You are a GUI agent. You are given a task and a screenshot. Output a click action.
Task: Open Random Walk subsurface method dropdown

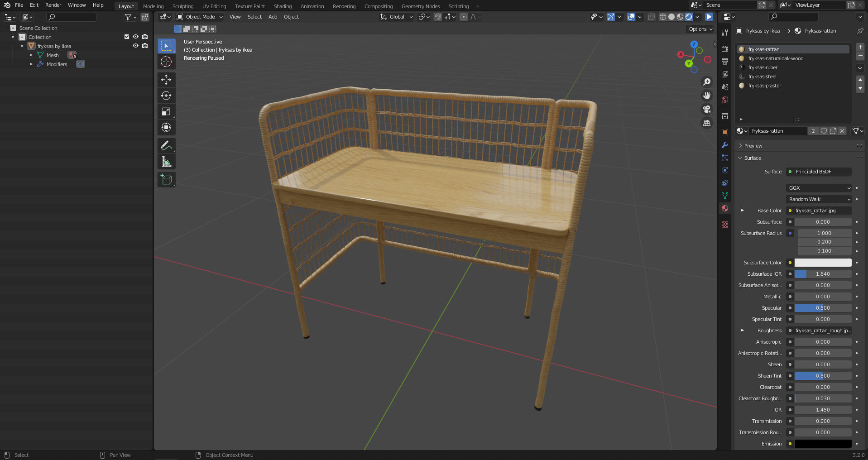click(819, 199)
